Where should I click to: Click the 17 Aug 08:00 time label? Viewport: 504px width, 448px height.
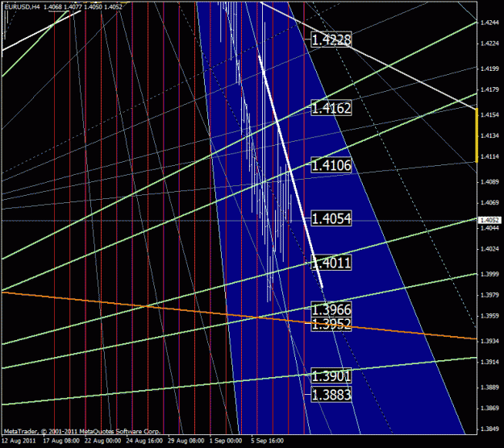61,441
